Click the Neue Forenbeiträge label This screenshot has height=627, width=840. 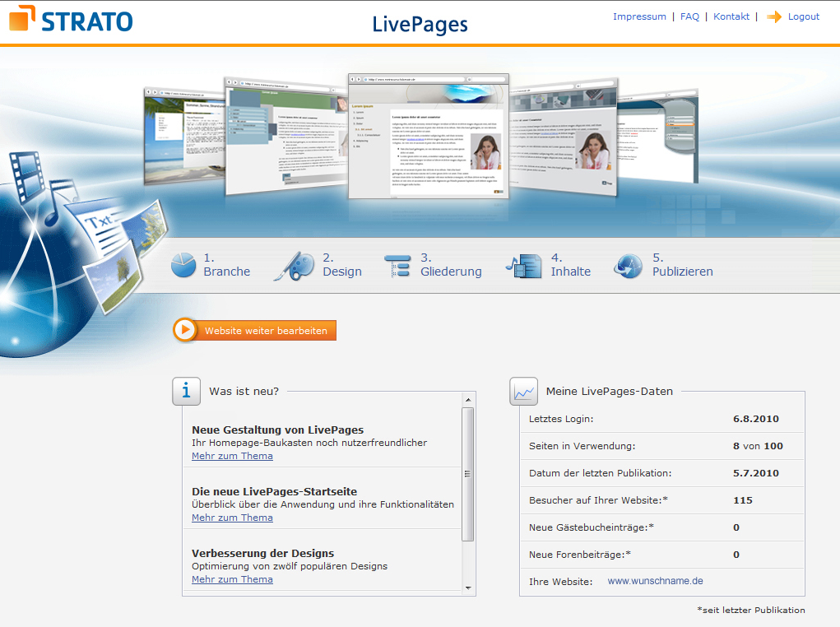pos(580,555)
